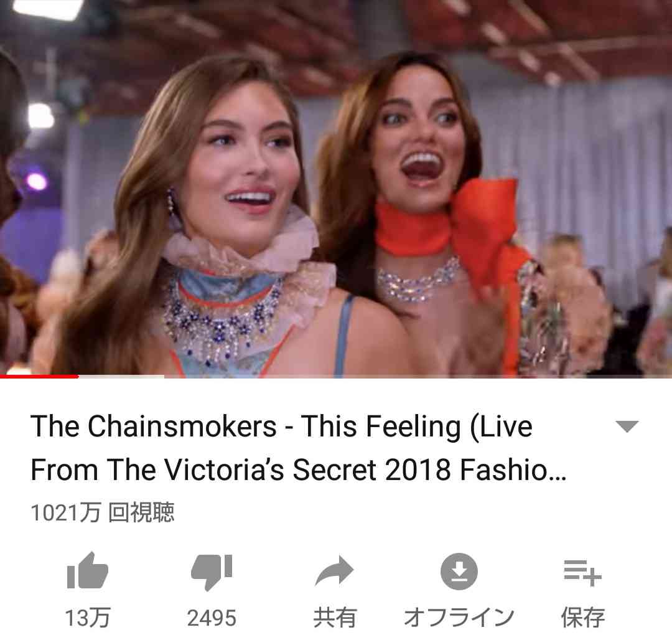672x640 pixels.
Task: Seek to the unplayed dark part of progress bar
Action: point(418,377)
